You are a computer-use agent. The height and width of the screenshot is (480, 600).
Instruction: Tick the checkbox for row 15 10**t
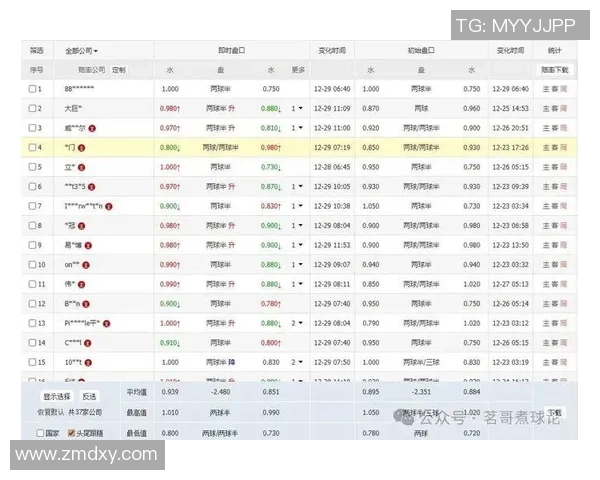point(33,362)
